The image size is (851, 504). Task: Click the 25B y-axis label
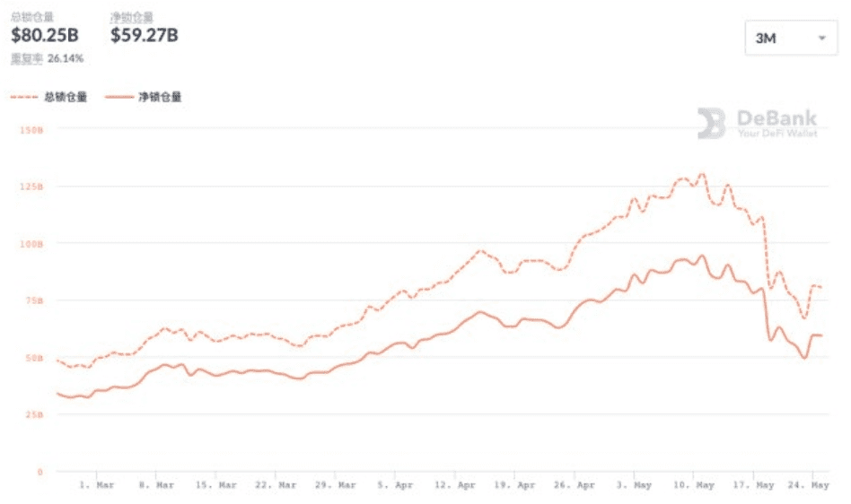[x=33, y=414]
